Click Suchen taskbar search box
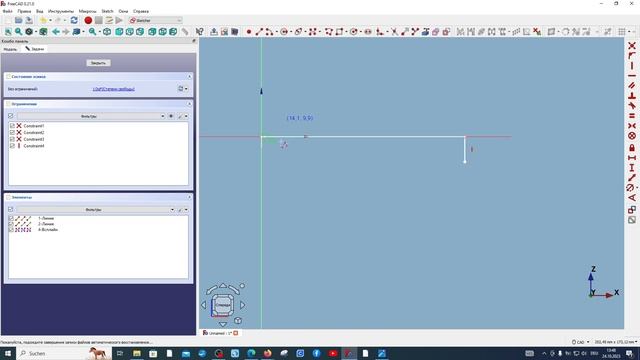640x360 pixels. [x=63, y=353]
